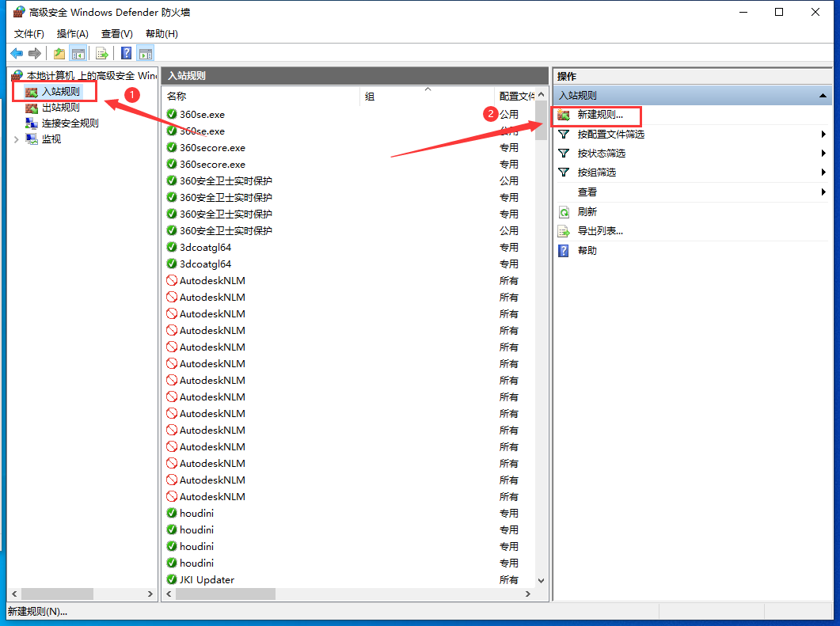Toggle the Show/Hide console tree icon
This screenshot has width=840, height=626.
point(78,54)
